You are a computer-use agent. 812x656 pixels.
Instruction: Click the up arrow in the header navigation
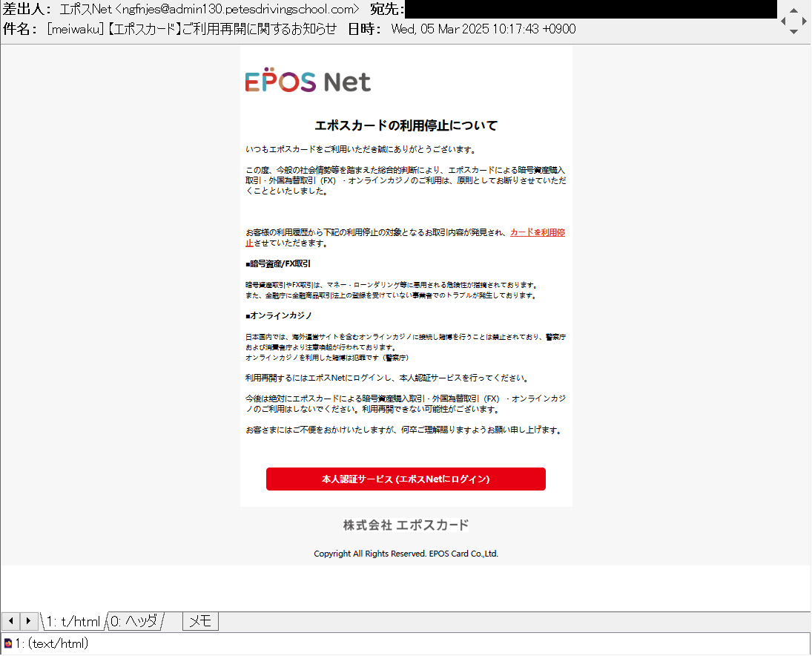[793, 10]
